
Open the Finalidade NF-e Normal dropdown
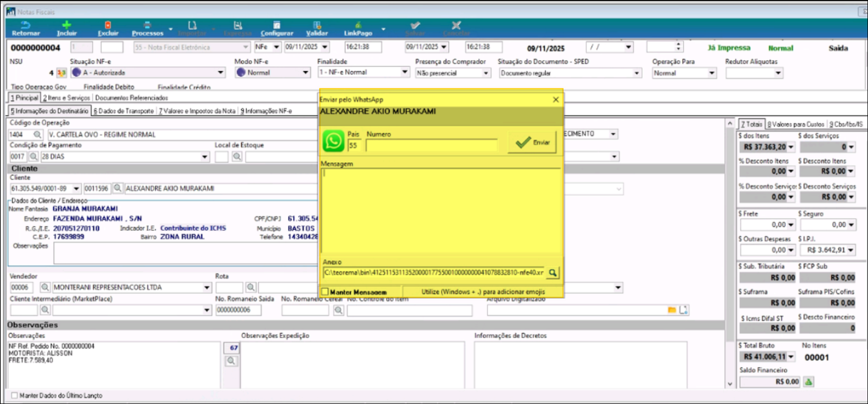coord(405,72)
